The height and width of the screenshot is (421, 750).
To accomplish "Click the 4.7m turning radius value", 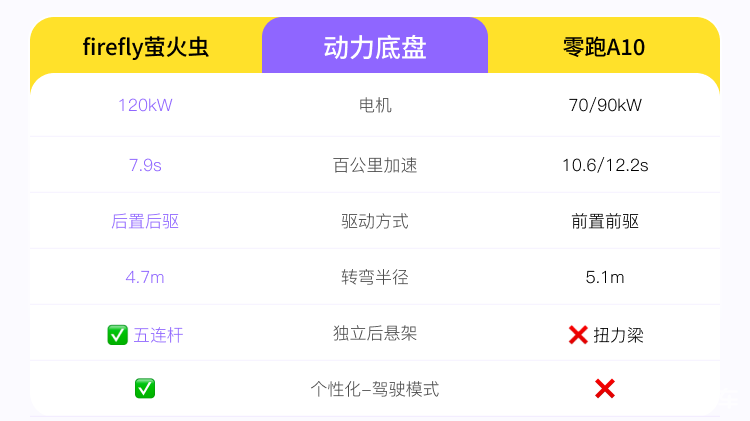I will pyautogui.click(x=145, y=277).
